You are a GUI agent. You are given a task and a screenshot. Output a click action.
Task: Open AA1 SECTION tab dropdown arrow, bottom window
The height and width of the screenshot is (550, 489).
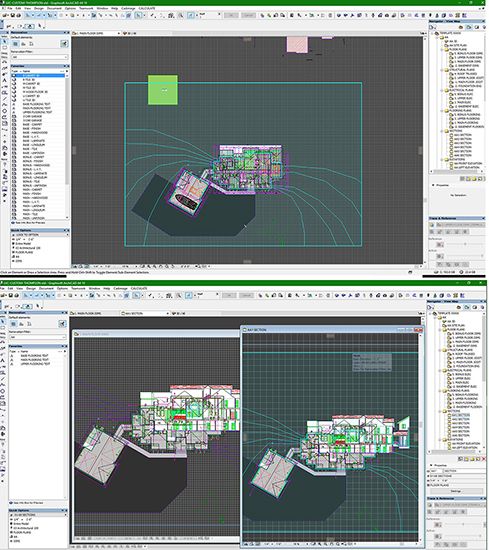[x=168, y=313]
